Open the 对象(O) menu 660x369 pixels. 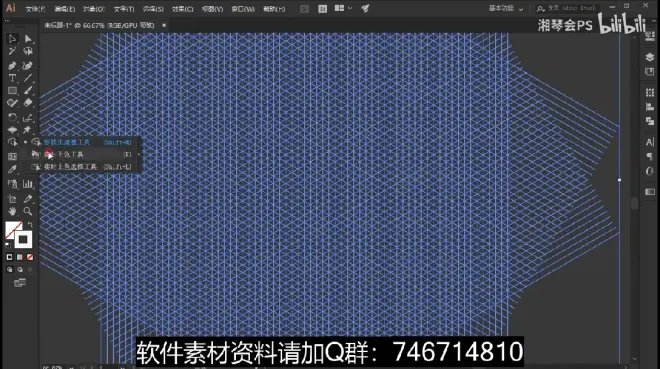pos(93,9)
